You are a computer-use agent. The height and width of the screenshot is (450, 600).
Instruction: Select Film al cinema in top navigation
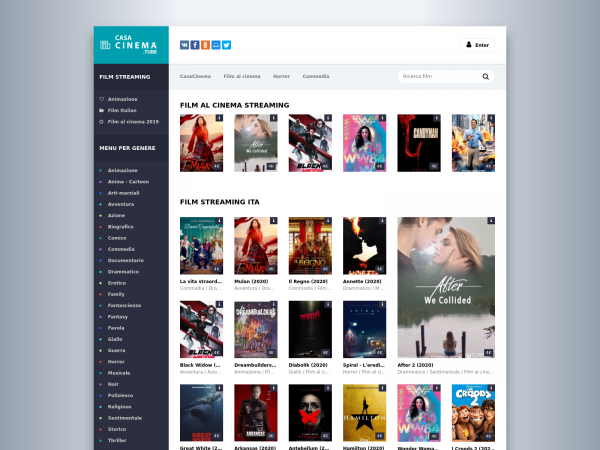(242, 76)
